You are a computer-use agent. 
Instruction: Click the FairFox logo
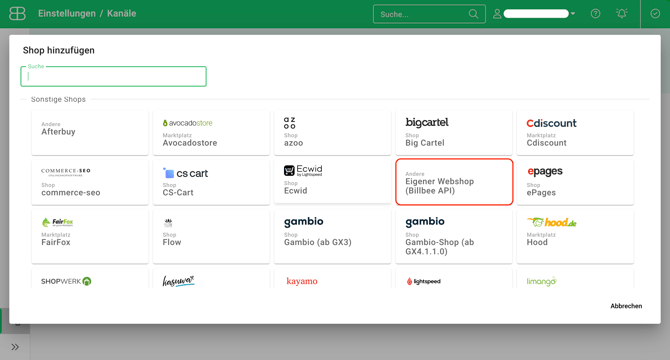(57, 222)
